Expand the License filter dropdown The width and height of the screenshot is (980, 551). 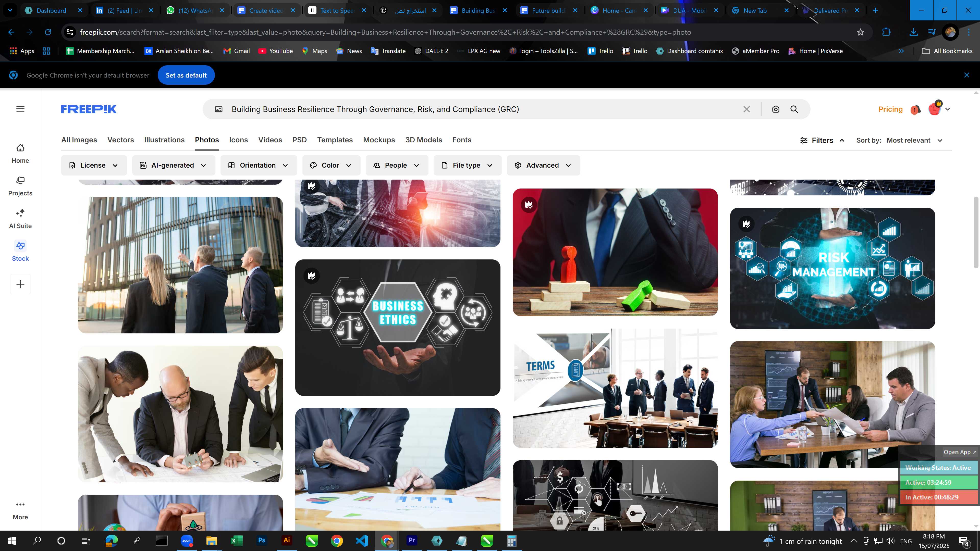(x=94, y=165)
